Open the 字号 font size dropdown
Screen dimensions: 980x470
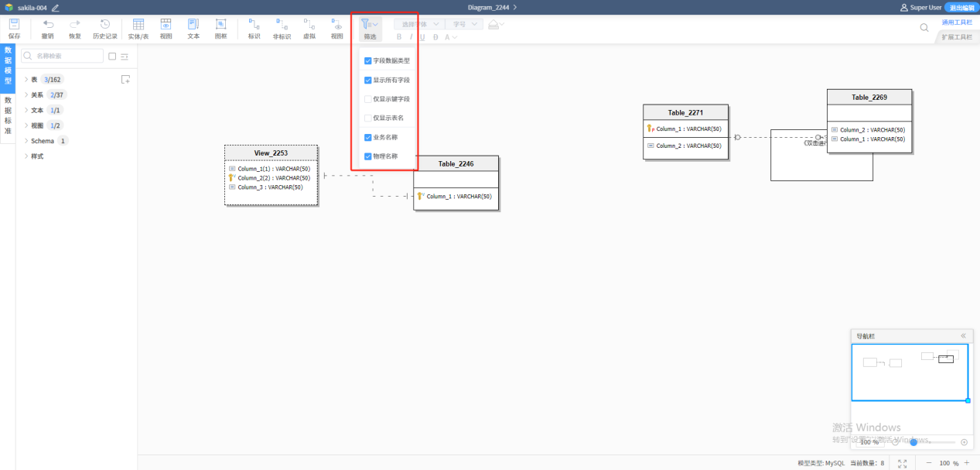(x=466, y=25)
